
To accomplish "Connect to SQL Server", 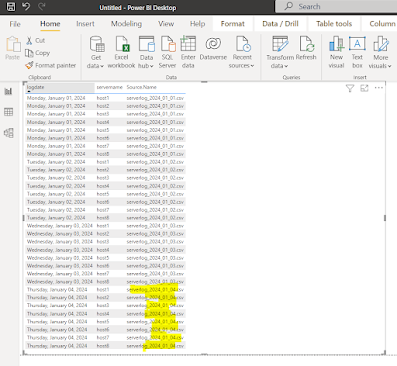I will 167,52.
